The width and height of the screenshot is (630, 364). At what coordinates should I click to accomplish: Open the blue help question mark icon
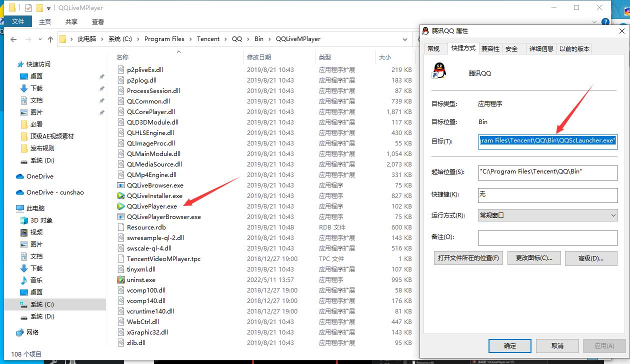pos(605,21)
